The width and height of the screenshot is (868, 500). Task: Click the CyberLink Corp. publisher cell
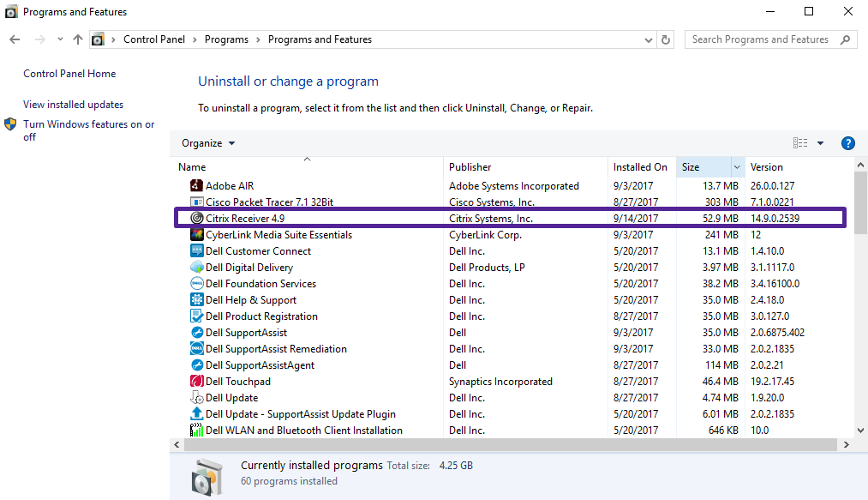485,235
